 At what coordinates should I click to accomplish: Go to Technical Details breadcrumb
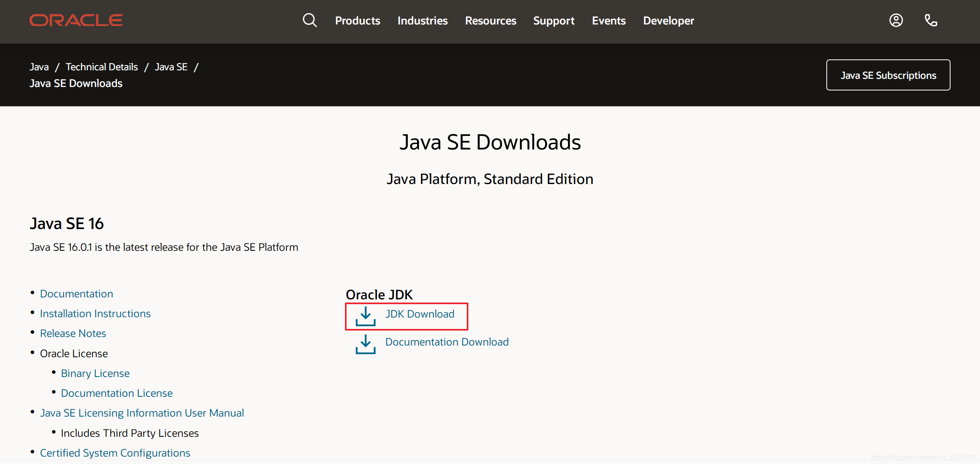102,67
